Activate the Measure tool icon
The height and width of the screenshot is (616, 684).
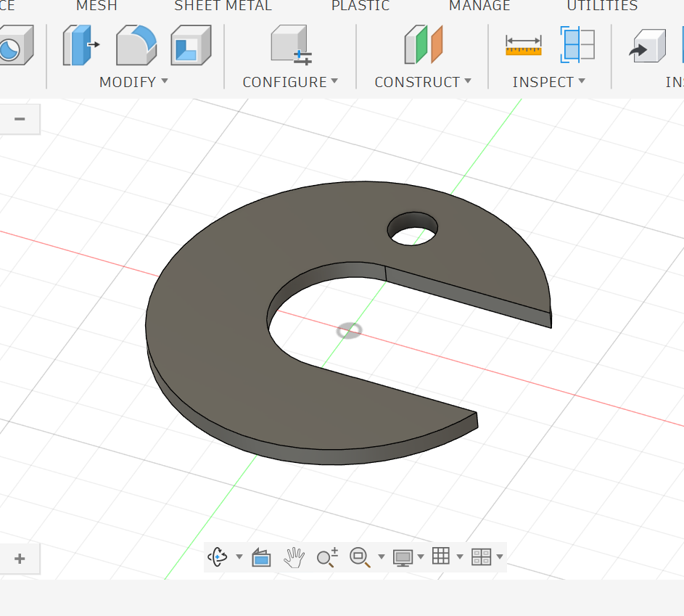pos(524,46)
